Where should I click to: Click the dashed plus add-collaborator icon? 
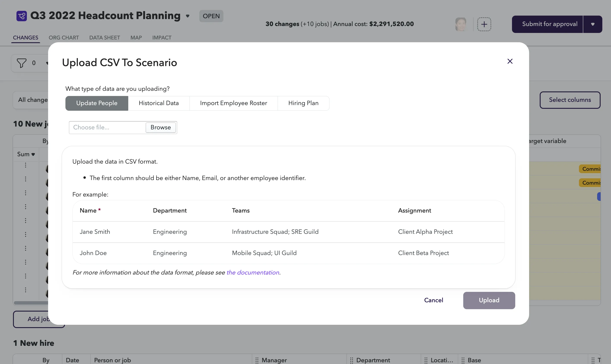click(484, 24)
